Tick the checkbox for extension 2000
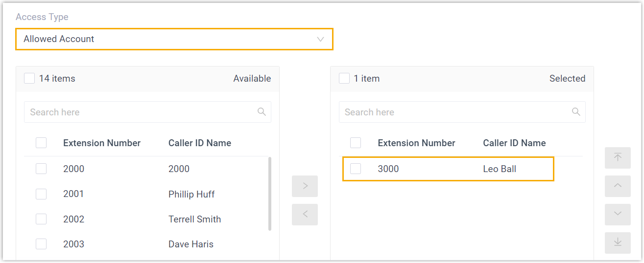The width and height of the screenshot is (644, 263). 41,169
